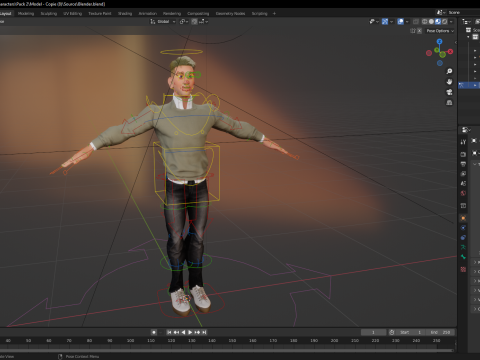Click the blue Z axis gizmo handle

[x=440, y=41]
